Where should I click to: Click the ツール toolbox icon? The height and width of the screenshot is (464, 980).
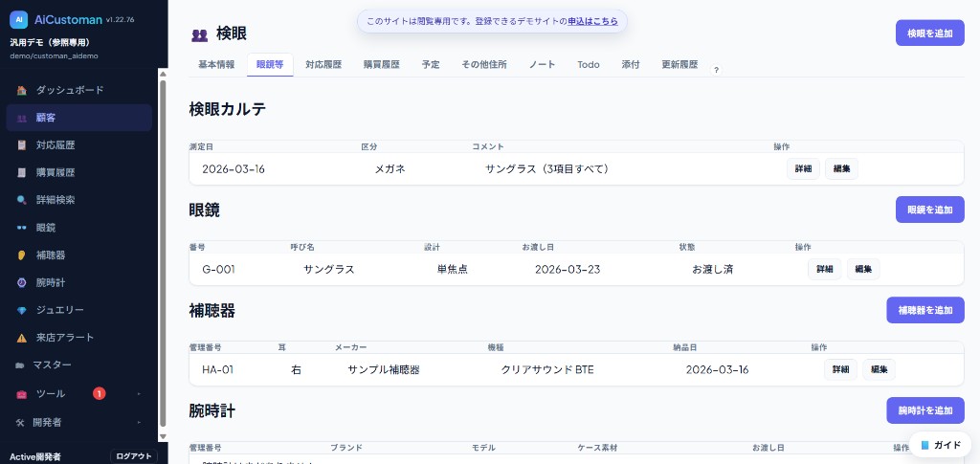(22, 394)
